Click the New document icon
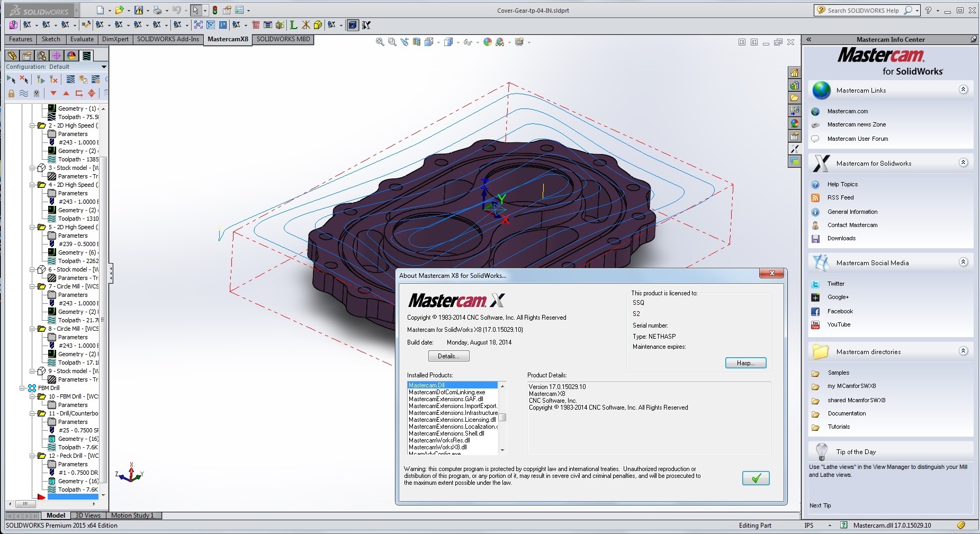Viewport: 980px width, 534px height. pyautogui.click(x=101, y=10)
